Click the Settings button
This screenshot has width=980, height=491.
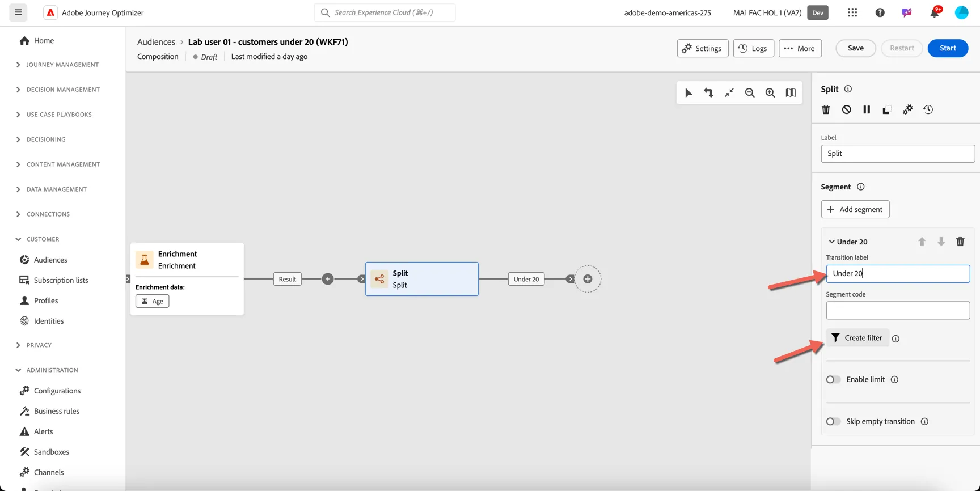point(702,48)
